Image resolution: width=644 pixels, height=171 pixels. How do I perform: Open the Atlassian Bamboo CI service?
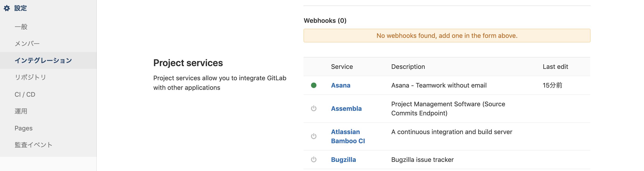(348, 136)
